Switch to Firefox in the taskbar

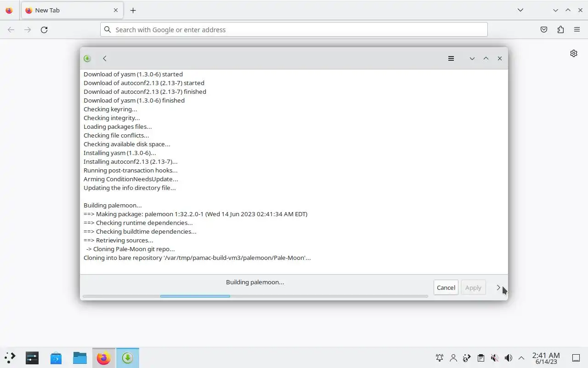click(x=104, y=357)
